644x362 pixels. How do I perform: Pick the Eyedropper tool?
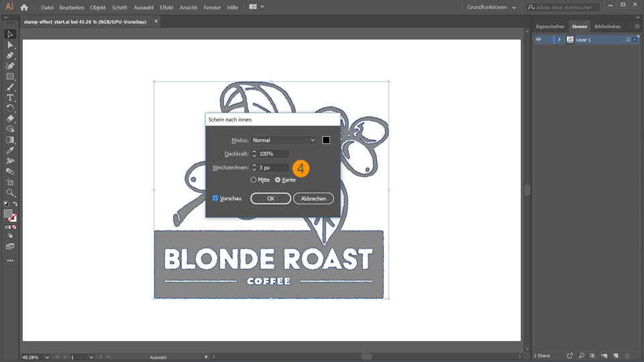[x=10, y=150]
